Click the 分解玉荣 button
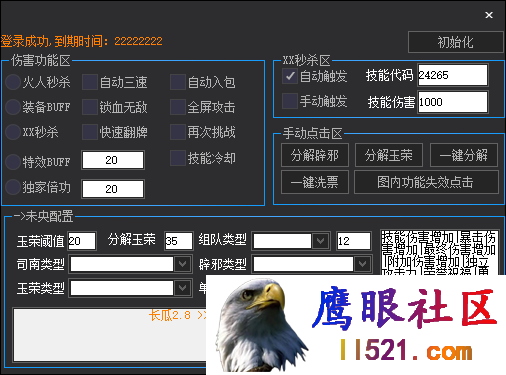506x375 pixels. point(389,155)
